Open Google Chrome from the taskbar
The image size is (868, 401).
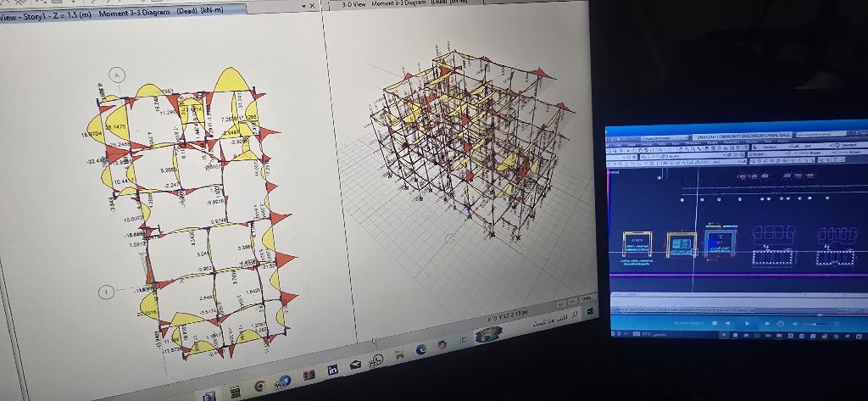coord(260,387)
